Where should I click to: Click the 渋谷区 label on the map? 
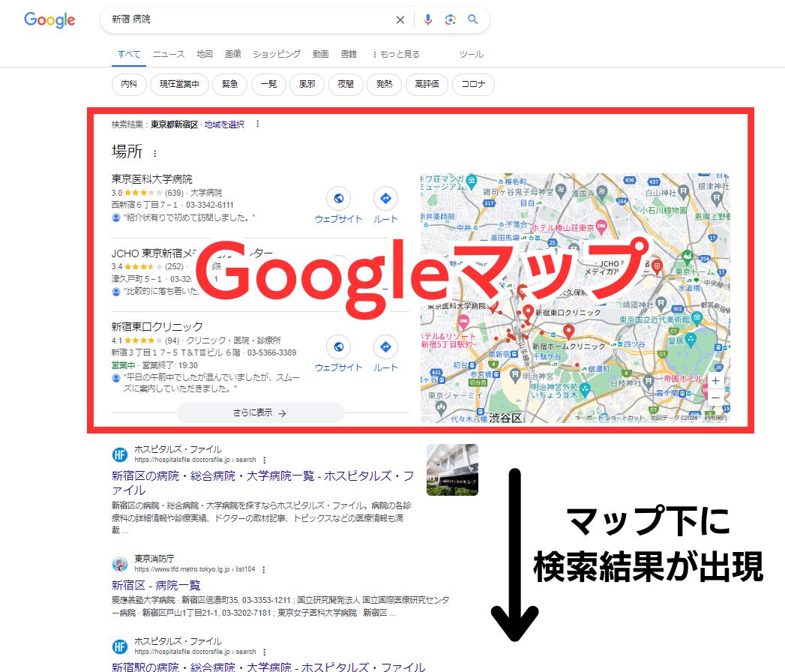505,418
